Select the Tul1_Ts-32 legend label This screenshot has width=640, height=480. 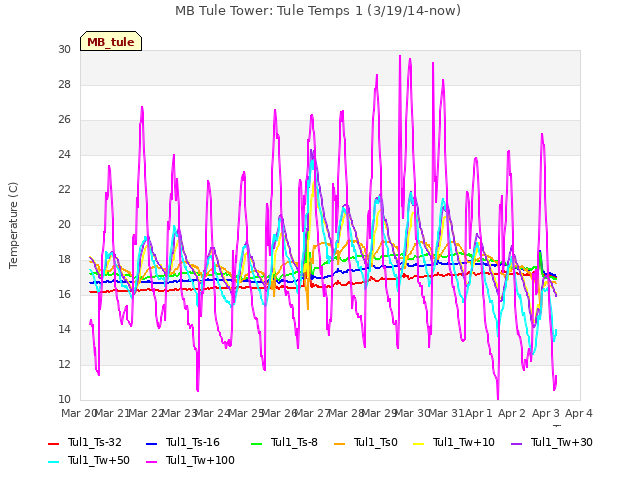point(95,442)
